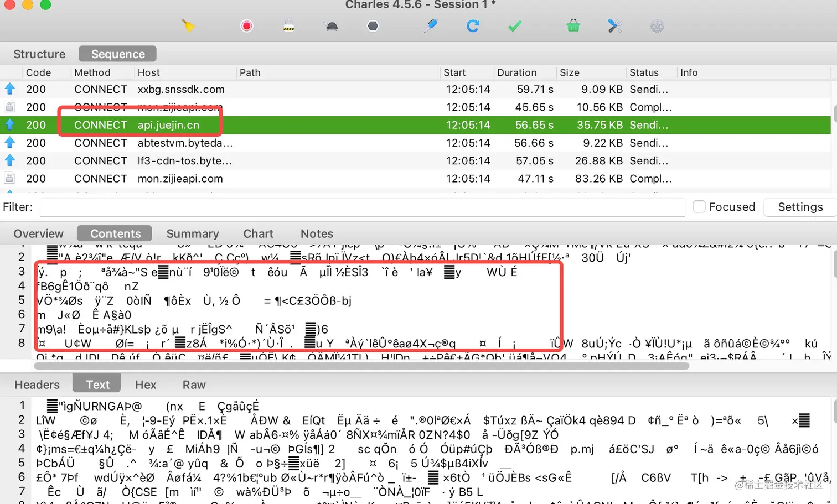Viewport: 837px width, 504px height.
Task: Switch to the Structure view
Action: point(39,54)
